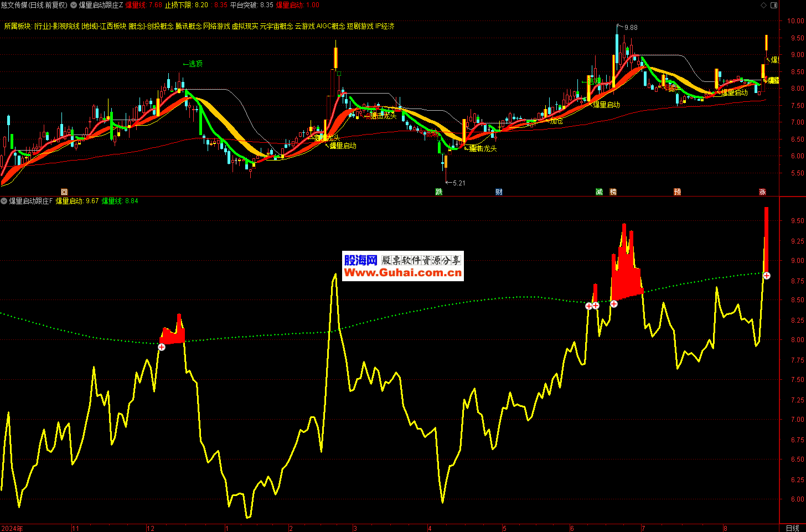Image resolution: width=806 pixels, height=532 pixels.
Task: Open the 短剧游戏 concept link
Action: tap(360, 26)
